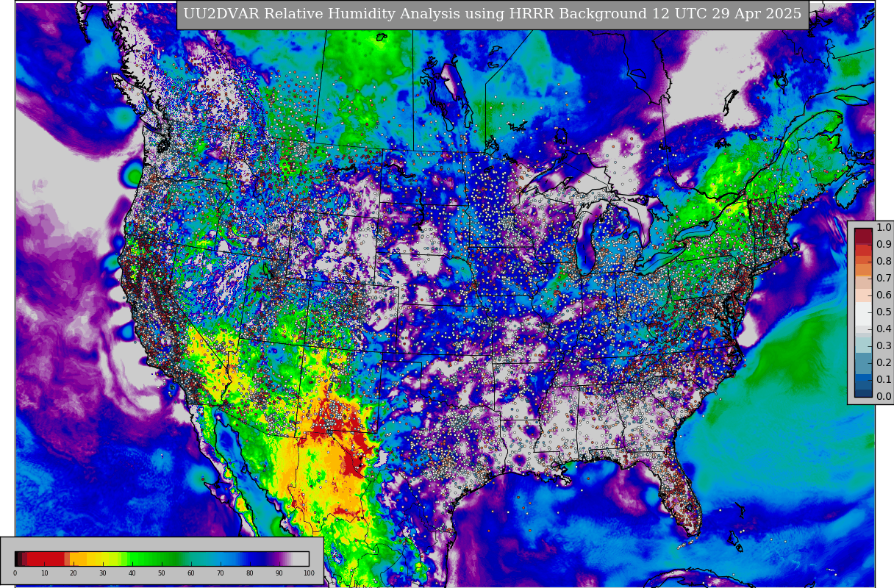Click the UU2DVAR Relative Humidity Analysis title banner
Viewport: 894px width, 588px height.
[x=493, y=15]
